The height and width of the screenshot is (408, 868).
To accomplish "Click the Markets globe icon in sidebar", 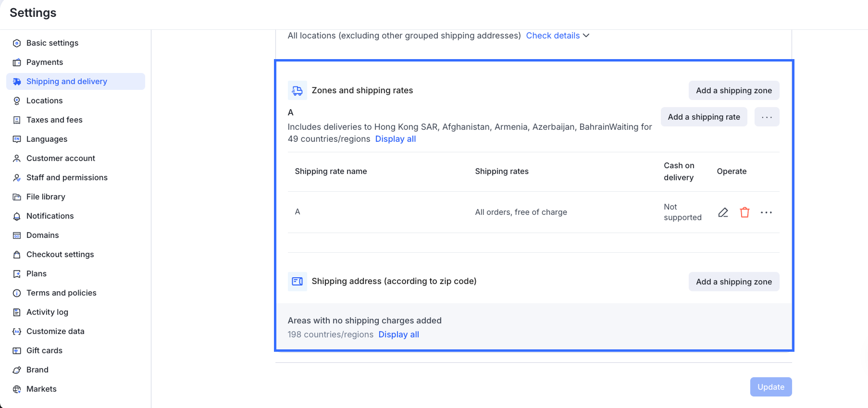I will click(x=17, y=389).
